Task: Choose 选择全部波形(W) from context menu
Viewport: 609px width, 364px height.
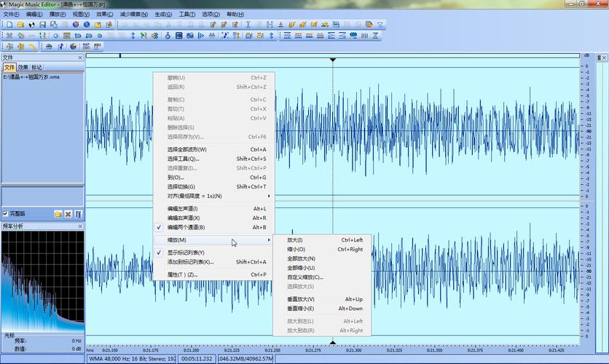Action: tap(214, 150)
